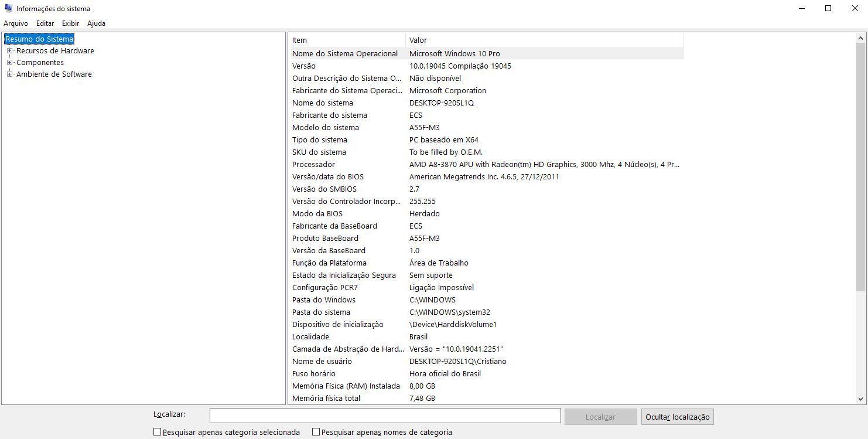Click American Megatrends Inc. value

point(484,176)
